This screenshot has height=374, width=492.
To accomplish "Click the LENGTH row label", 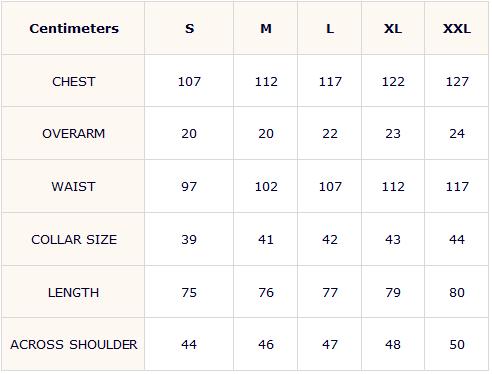I will coord(74,293).
